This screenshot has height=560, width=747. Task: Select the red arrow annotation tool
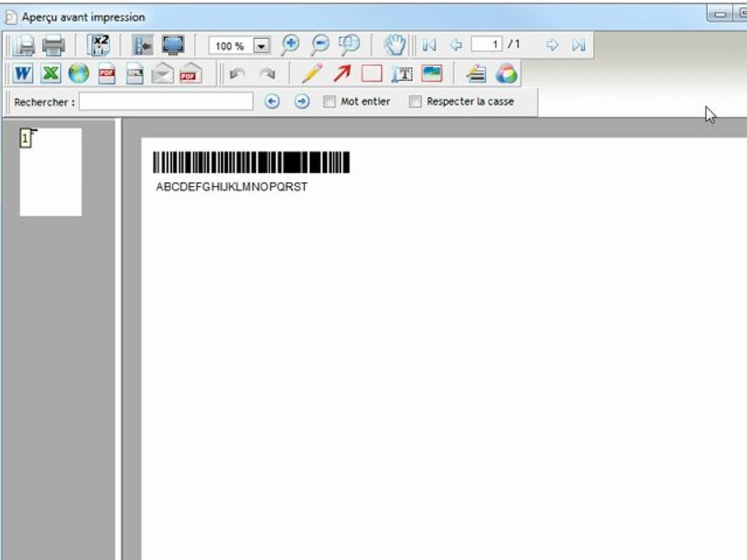(x=342, y=74)
